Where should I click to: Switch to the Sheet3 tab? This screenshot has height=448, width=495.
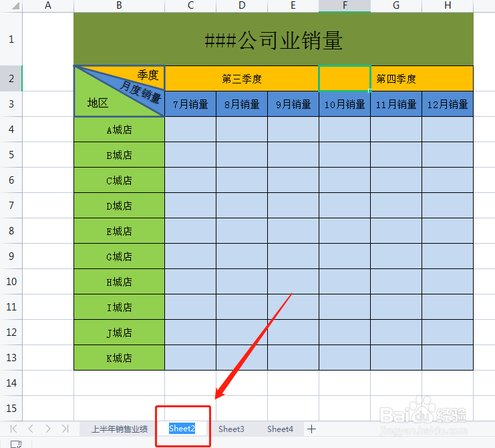click(231, 429)
